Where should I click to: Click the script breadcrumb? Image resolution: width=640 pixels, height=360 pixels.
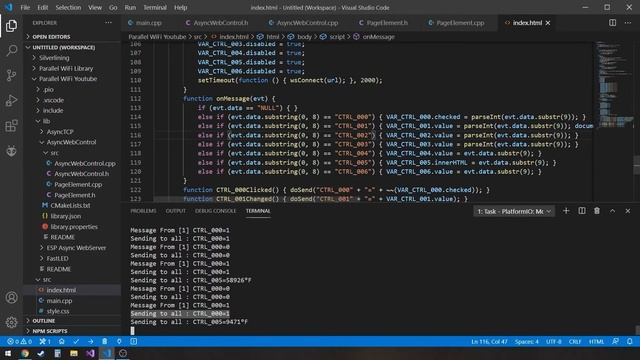(337, 37)
